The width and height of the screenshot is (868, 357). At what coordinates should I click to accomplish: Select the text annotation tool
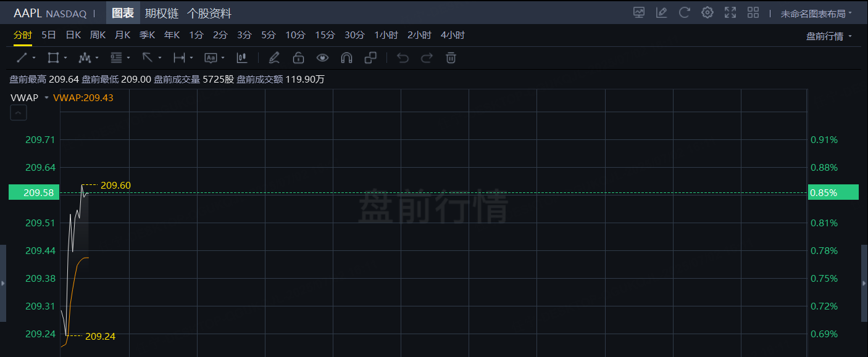[211, 58]
